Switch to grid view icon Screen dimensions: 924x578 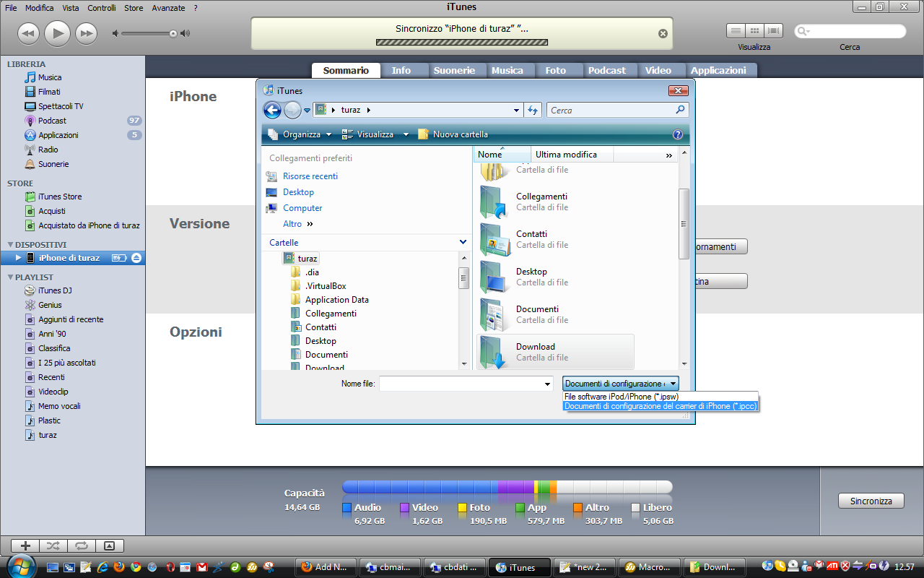755,31
